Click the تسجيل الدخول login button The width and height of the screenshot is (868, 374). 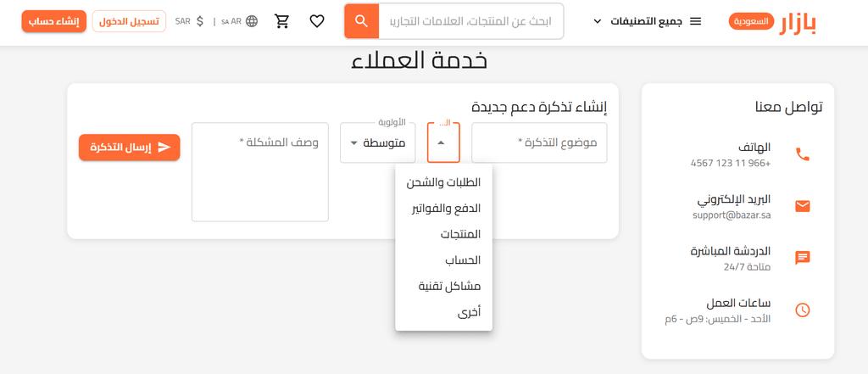(131, 21)
